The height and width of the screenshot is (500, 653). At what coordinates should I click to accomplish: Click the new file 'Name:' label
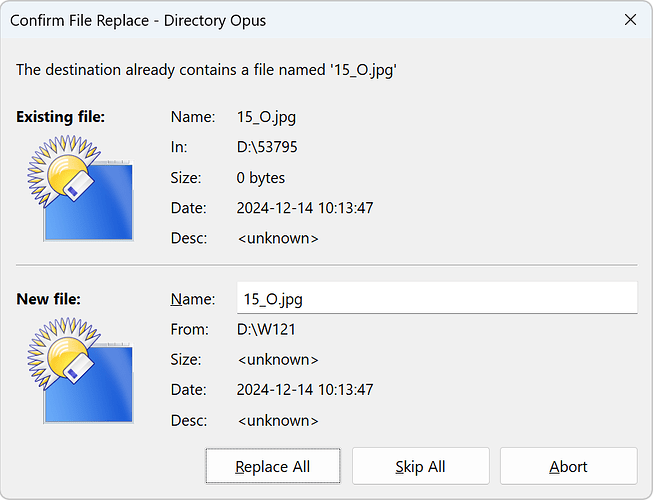193,299
